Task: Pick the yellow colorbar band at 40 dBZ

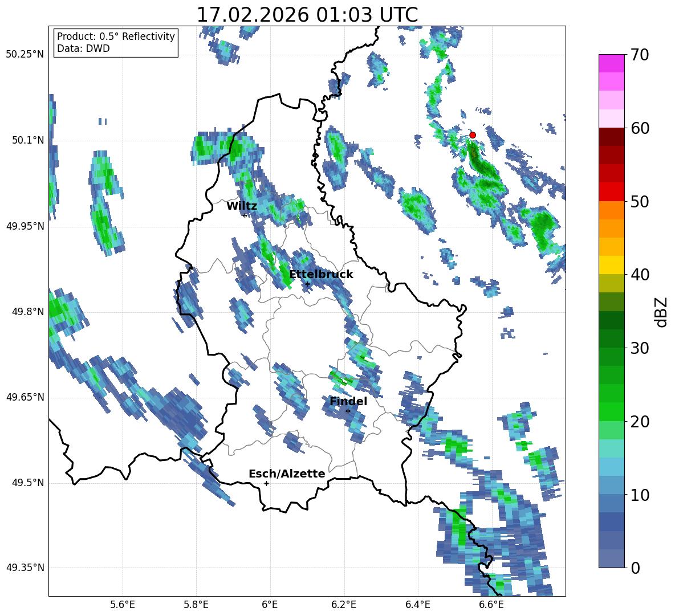Action: tap(611, 265)
